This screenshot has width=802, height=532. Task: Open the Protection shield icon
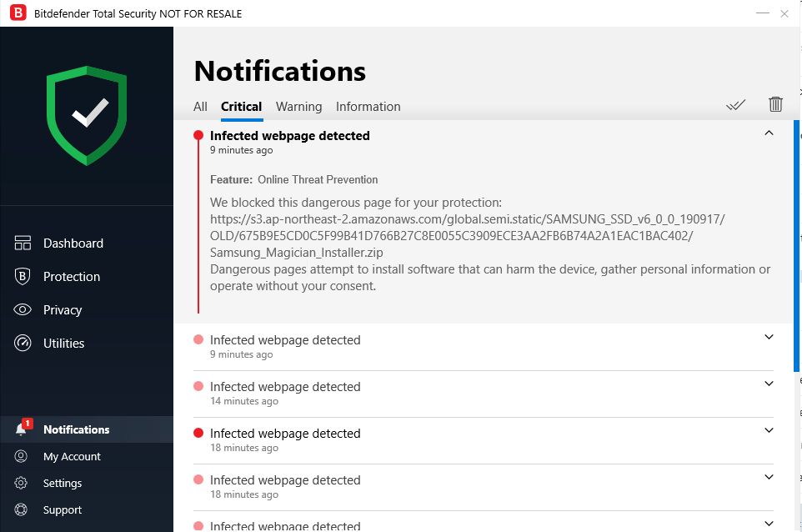(23, 277)
